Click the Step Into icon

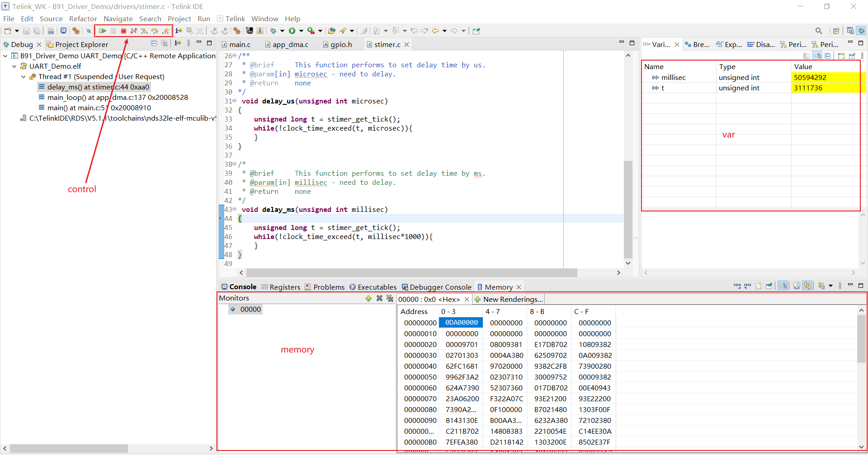[x=144, y=31]
